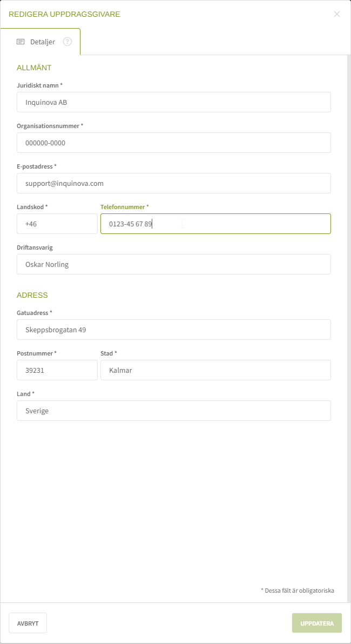Focus the Land field showing Sverige
Viewport: 351px width, 644px height.
pos(173,411)
